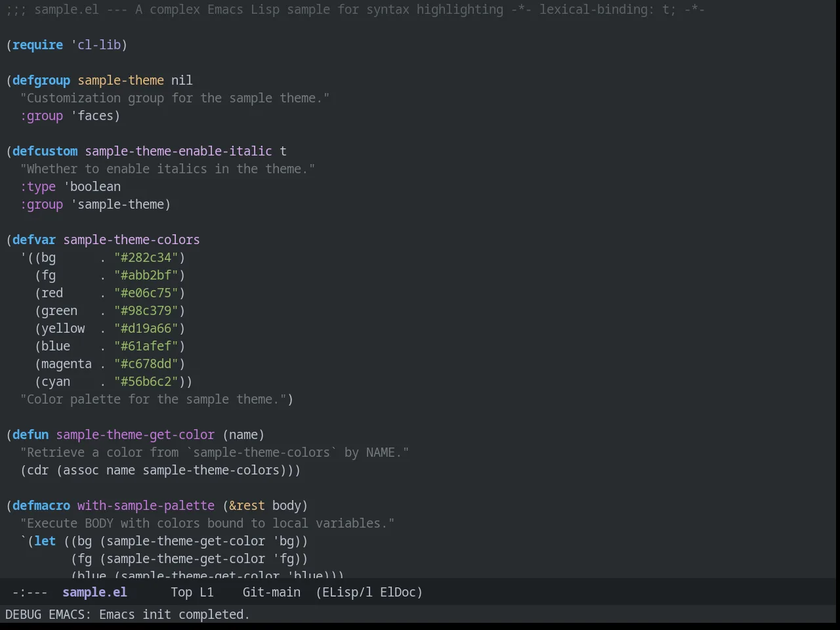Click the 'cl-lib symbol
This screenshot has width=840, height=630.
coord(96,45)
